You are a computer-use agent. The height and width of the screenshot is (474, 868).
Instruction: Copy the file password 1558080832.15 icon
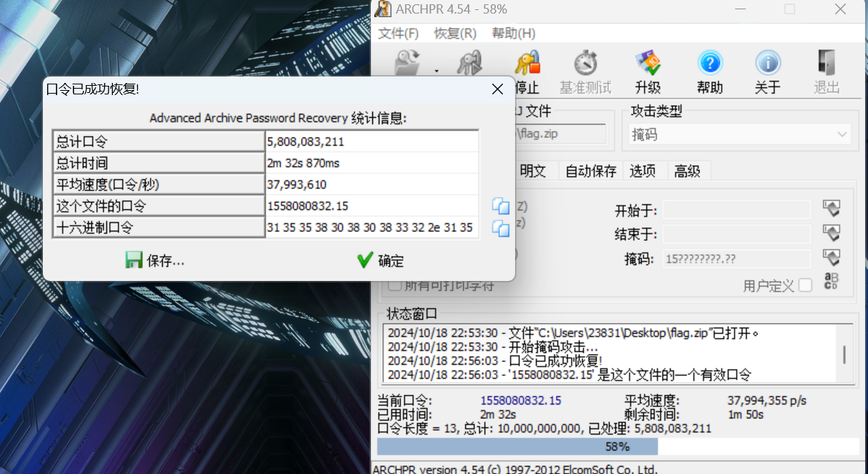point(501,207)
